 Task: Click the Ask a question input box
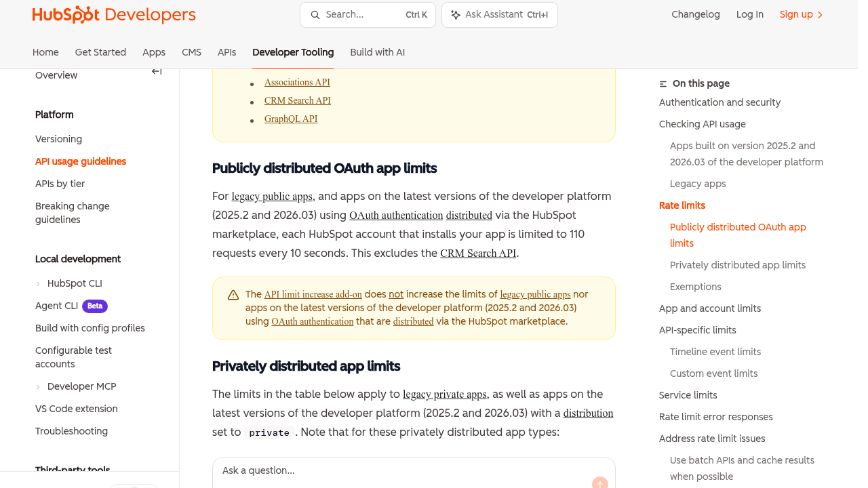(x=414, y=472)
